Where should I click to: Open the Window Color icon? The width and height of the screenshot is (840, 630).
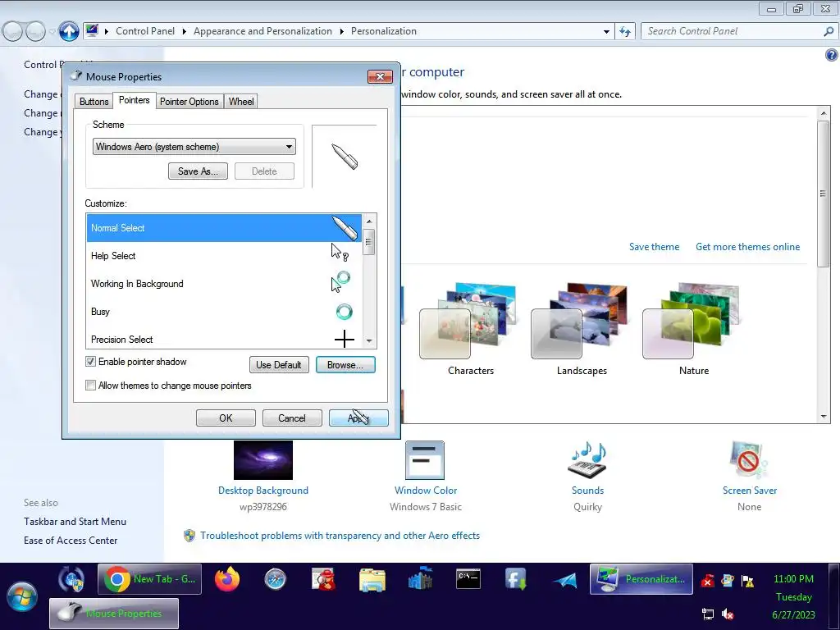425,459
